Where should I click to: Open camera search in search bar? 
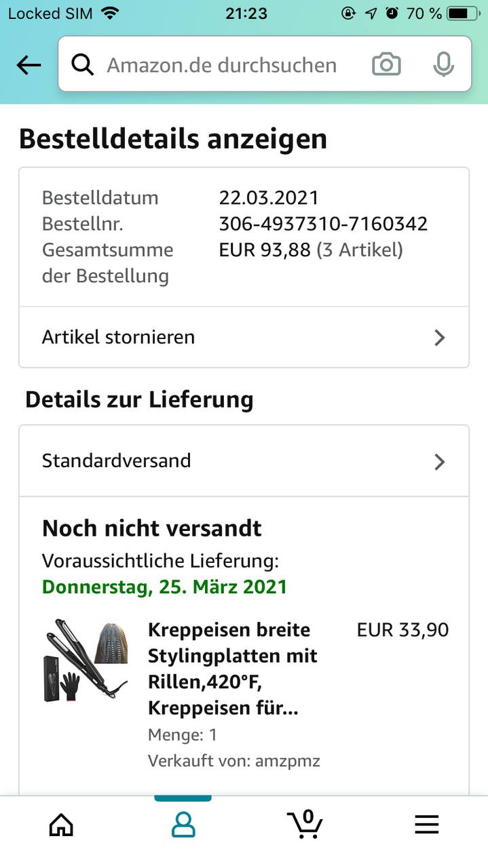pos(386,65)
